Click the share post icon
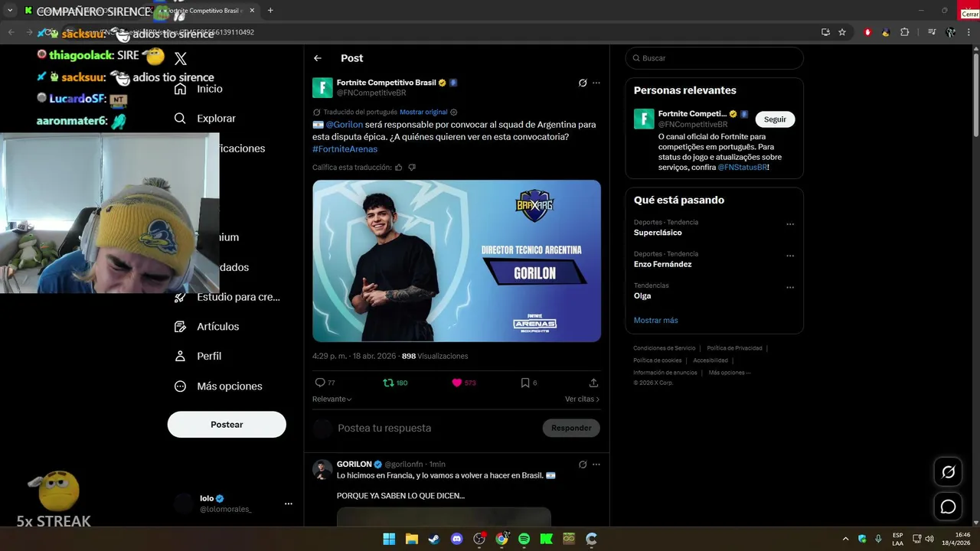Image resolution: width=980 pixels, height=551 pixels. 593,383
